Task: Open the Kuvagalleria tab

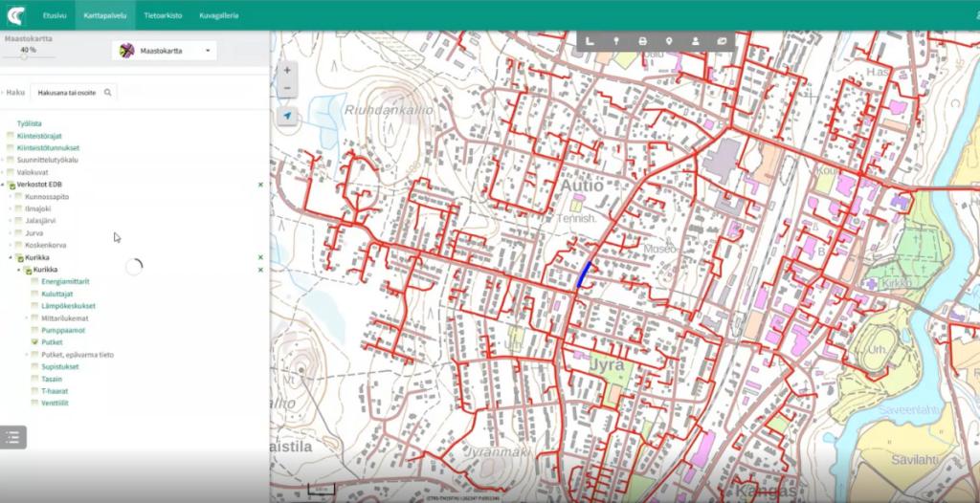Action: point(218,15)
